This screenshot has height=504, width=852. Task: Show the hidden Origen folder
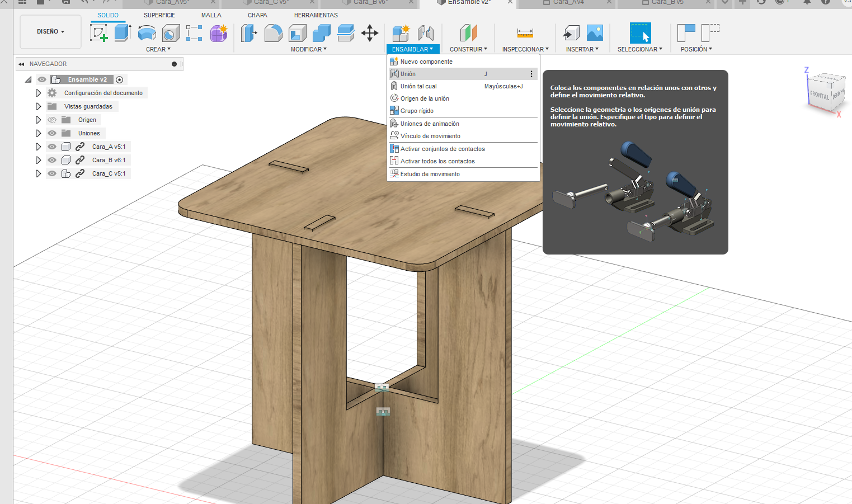(52, 120)
